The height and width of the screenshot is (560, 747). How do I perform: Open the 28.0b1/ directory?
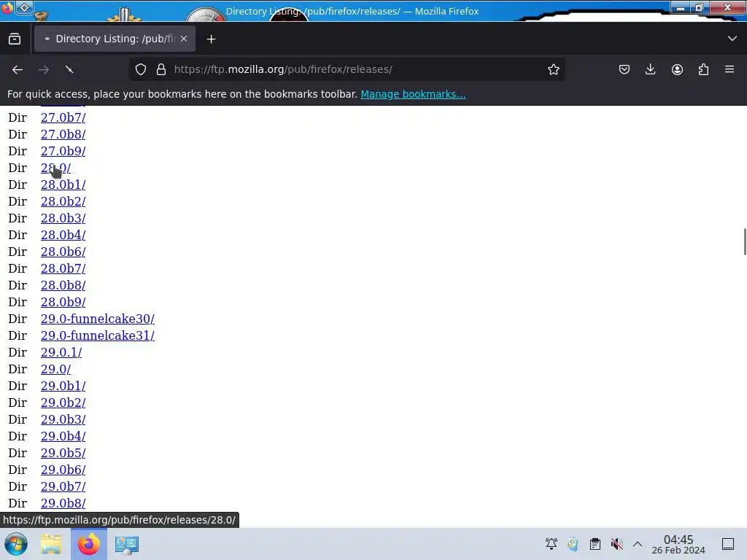(63, 184)
